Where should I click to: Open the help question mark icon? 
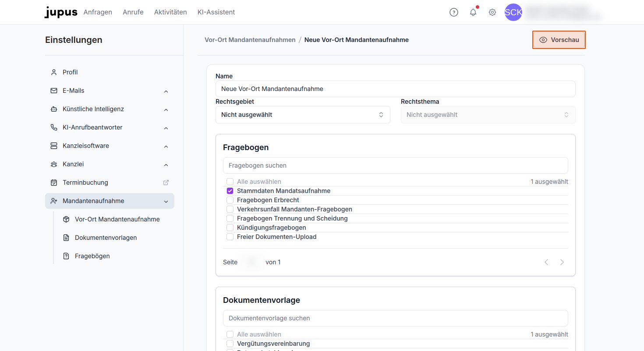pos(454,12)
